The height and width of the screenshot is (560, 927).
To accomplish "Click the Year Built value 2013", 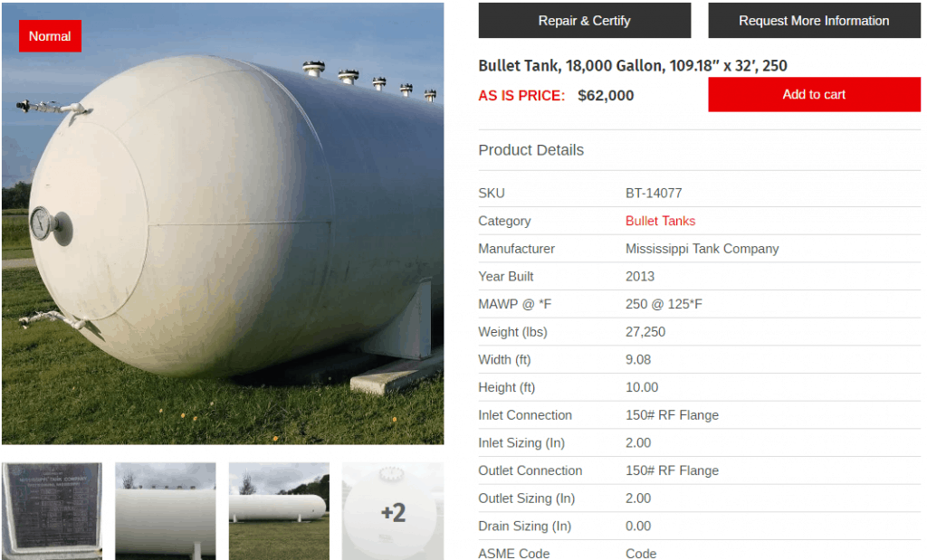I will [x=640, y=277].
